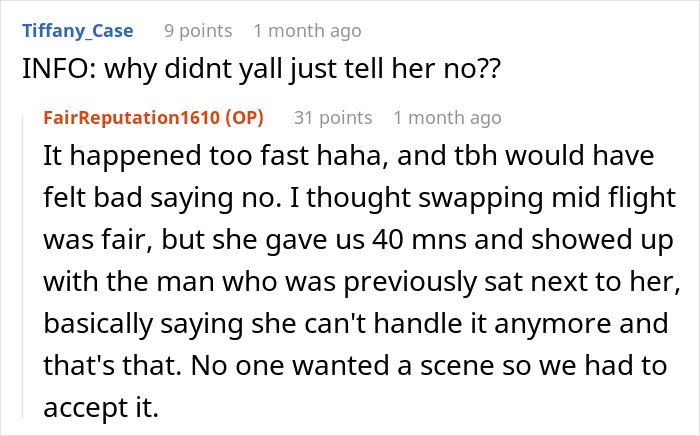This screenshot has height=436, width=700.
Task: Collapse the reply thread using the vertical line
Action: 23,266
